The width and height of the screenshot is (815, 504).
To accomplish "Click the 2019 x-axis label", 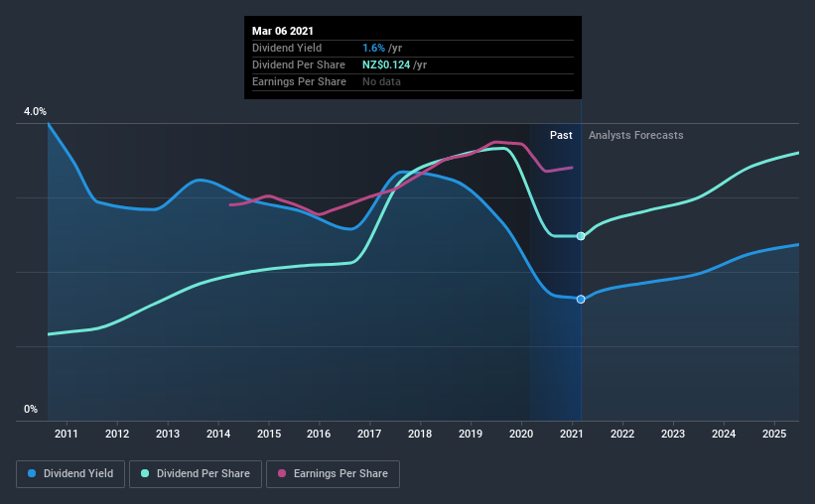I will 471,434.
